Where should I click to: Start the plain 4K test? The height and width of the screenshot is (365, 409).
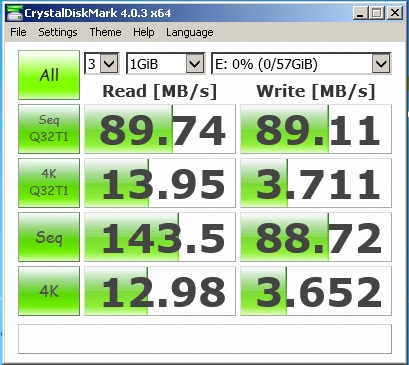pyautogui.click(x=49, y=291)
